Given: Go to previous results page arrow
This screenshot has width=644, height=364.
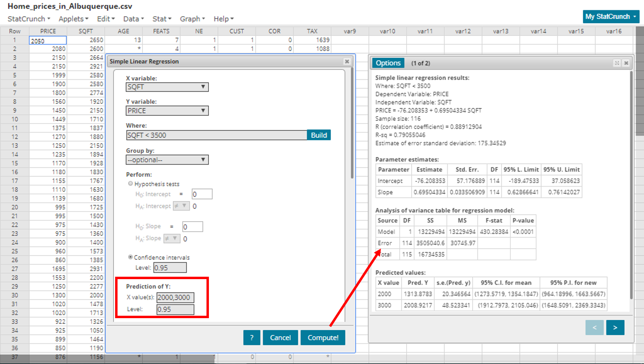Looking at the screenshot, I should click(x=594, y=327).
